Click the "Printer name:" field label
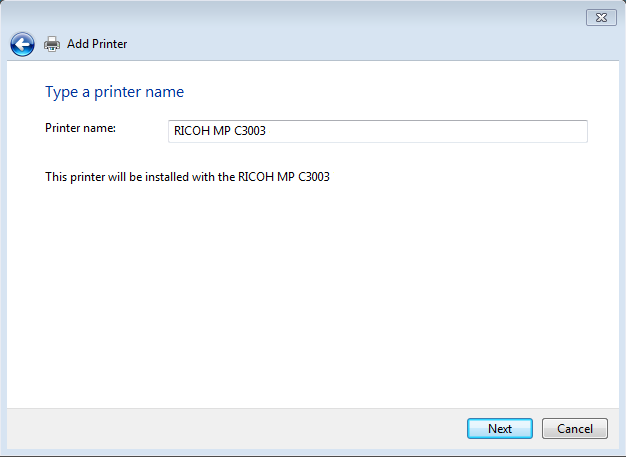This screenshot has height=457, width=626. (81, 128)
